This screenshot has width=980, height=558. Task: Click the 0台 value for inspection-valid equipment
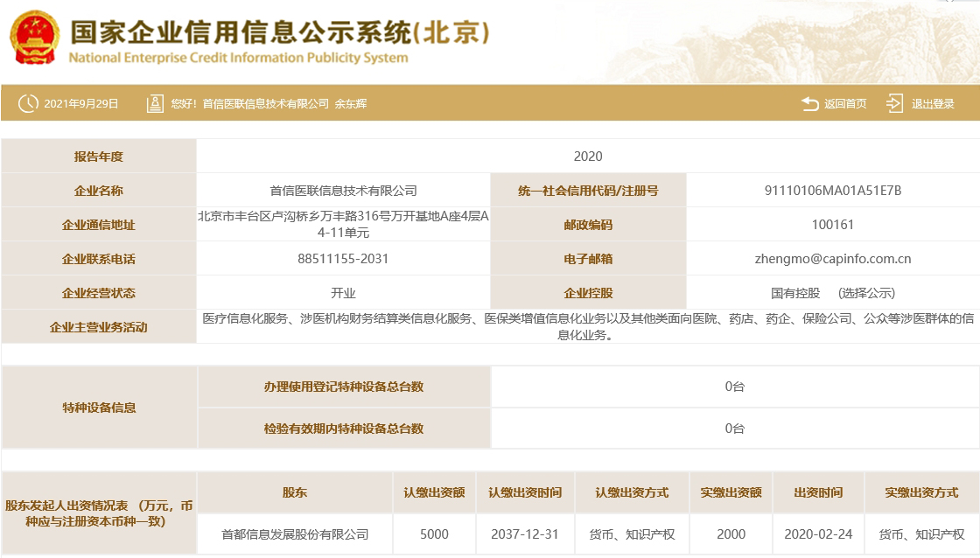pos(734,429)
